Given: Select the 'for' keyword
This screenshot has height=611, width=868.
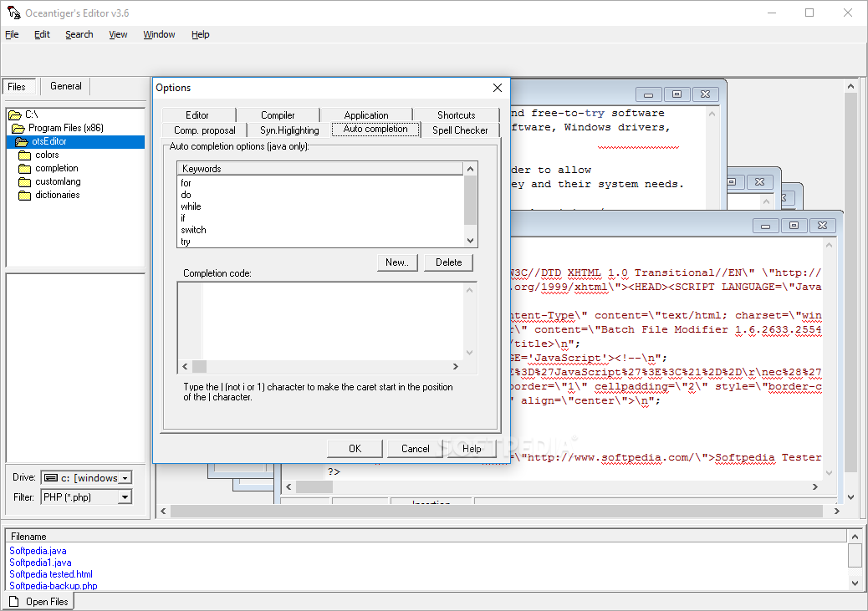Looking at the screenshot, I should (x=186, y=183).
